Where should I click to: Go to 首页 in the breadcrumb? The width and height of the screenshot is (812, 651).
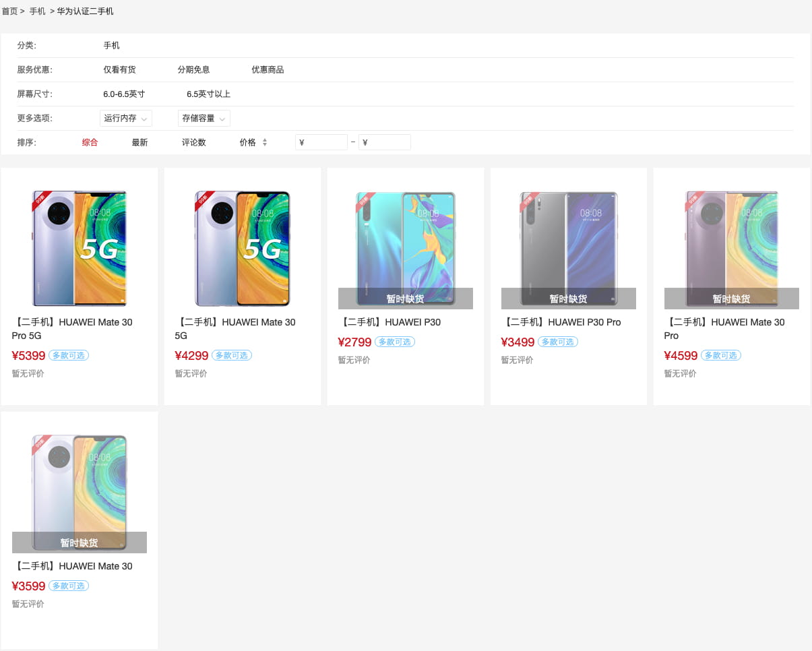pos(9,11)
